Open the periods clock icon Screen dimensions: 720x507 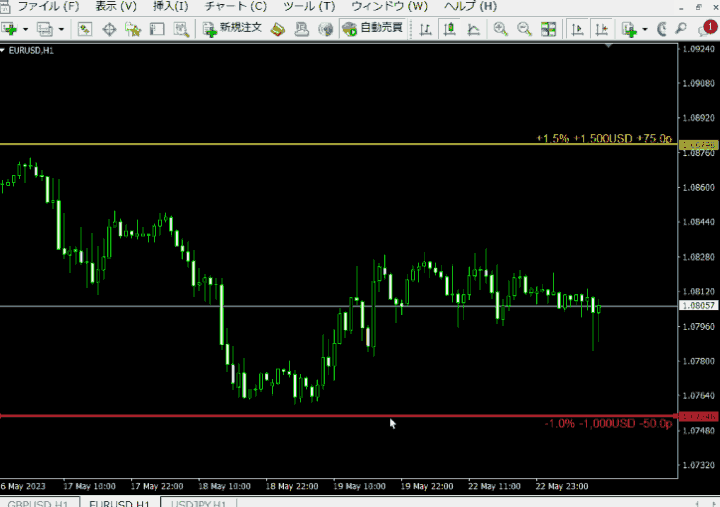[x=661, y=29]
